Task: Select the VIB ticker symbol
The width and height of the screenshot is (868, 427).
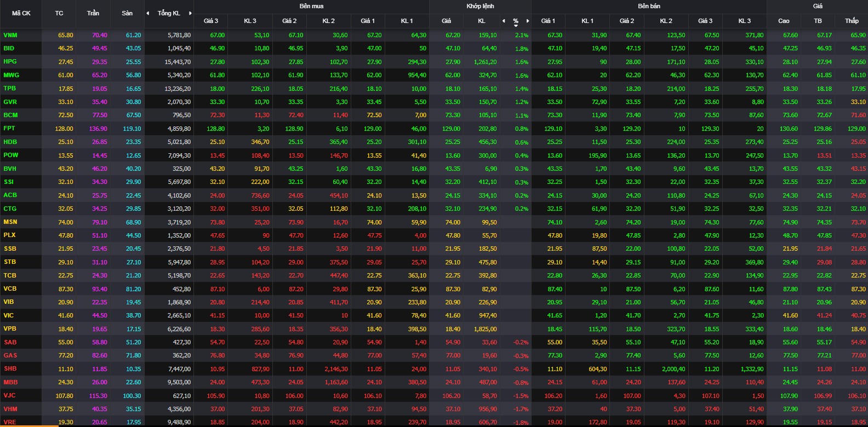Action: click(9, 302)
